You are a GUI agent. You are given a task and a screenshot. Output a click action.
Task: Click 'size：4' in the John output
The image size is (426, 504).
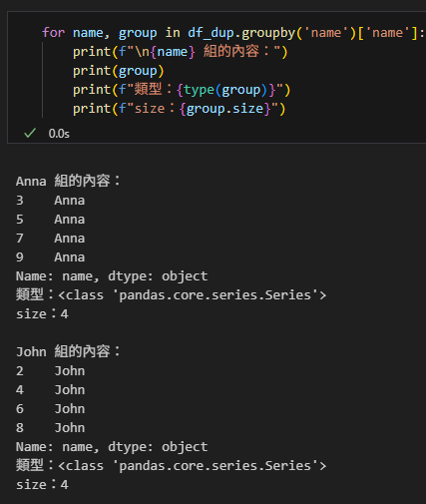42,485
